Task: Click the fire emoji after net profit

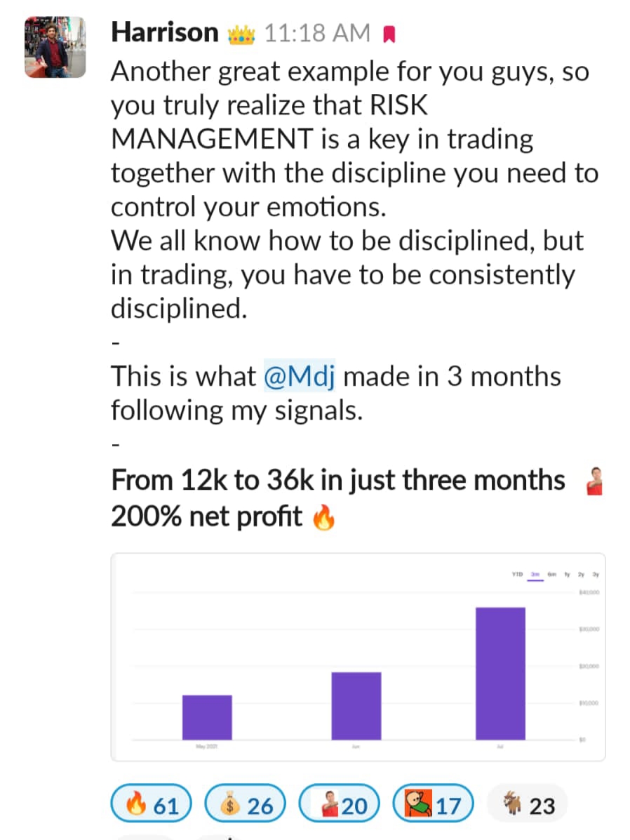Action: [323, 517]
